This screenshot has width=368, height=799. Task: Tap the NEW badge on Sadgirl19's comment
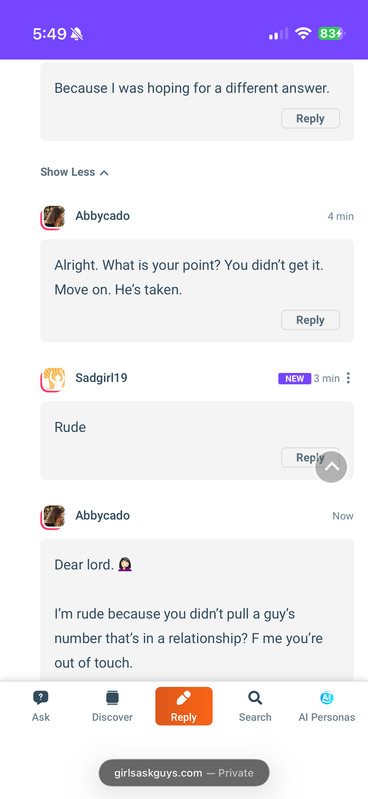pyautogui.click(x=295, y=379)
